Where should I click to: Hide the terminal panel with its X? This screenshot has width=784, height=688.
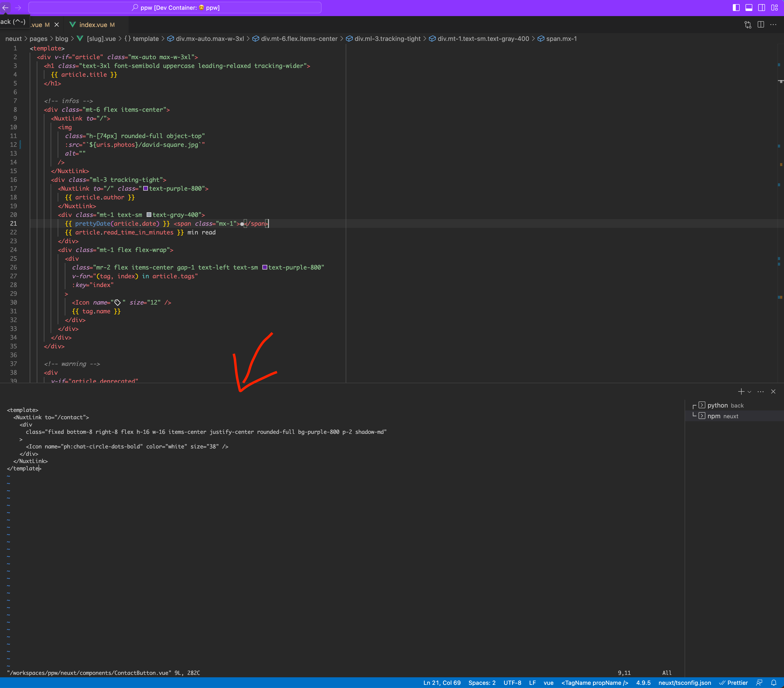773,391
